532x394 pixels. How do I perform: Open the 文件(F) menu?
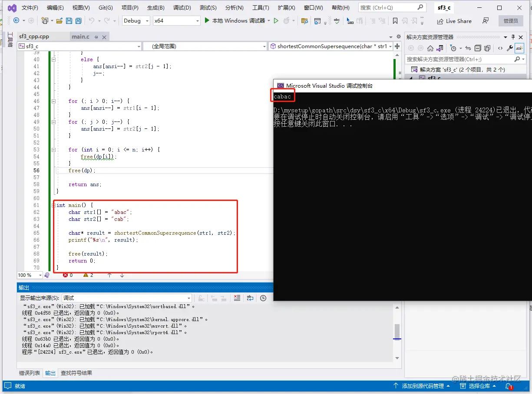[x=30, y=7]
